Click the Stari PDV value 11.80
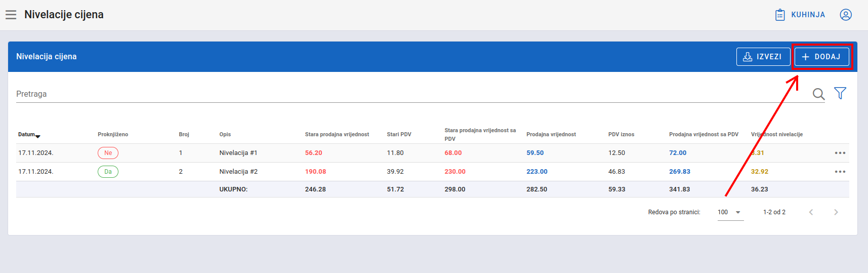This screenshot has width=868, height=273. click(x=395, y=153)
